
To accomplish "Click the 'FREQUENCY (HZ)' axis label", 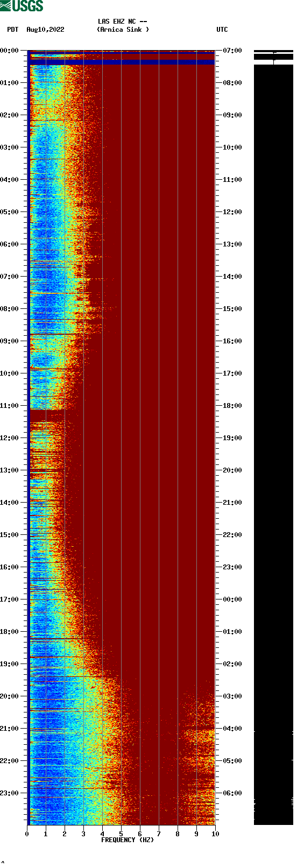I will pos(128,840).
